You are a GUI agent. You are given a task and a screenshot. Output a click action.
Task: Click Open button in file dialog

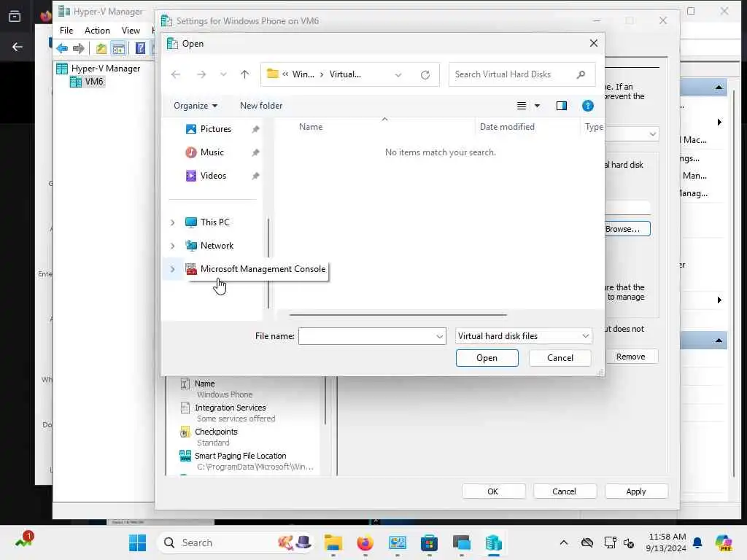(487, 358)
